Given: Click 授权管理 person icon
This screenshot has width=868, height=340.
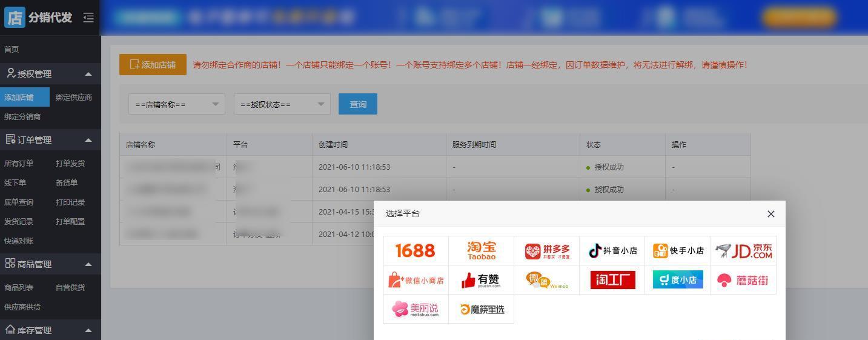Looking at the screenshot, I should pyautogui.click(x=10, y=73).
